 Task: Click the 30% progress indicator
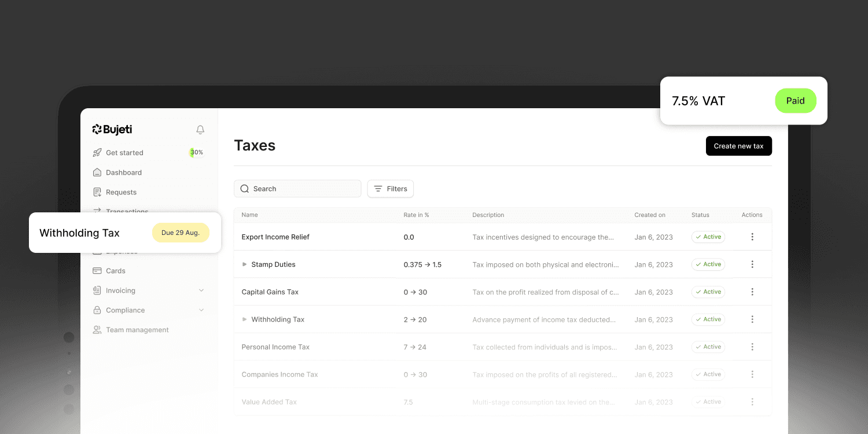coord(197,153)
